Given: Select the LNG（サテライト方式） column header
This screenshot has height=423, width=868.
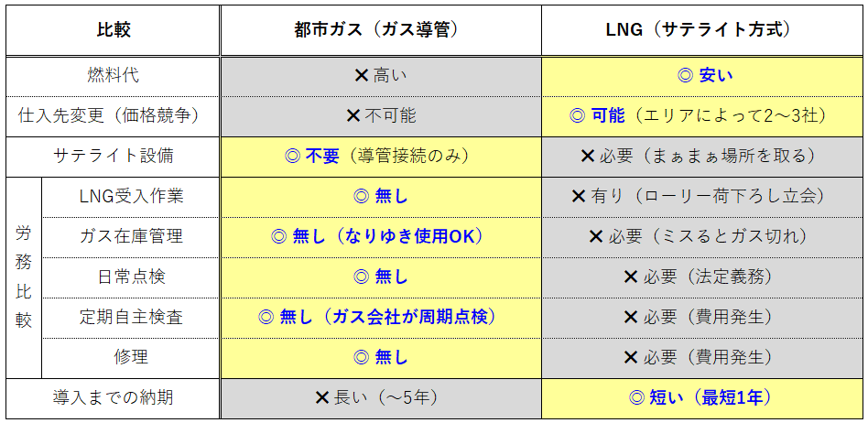Looking at the screenshot, I should 702,30.
